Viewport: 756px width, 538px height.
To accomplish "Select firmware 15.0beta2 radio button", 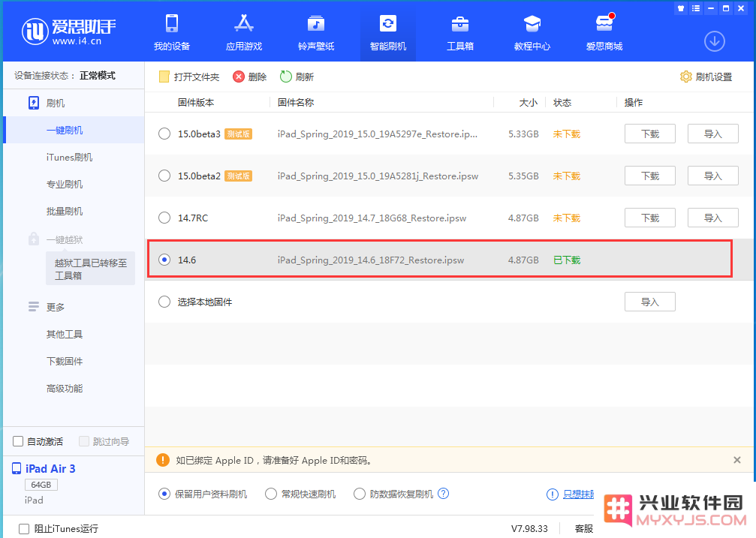I will pos(164,176).
